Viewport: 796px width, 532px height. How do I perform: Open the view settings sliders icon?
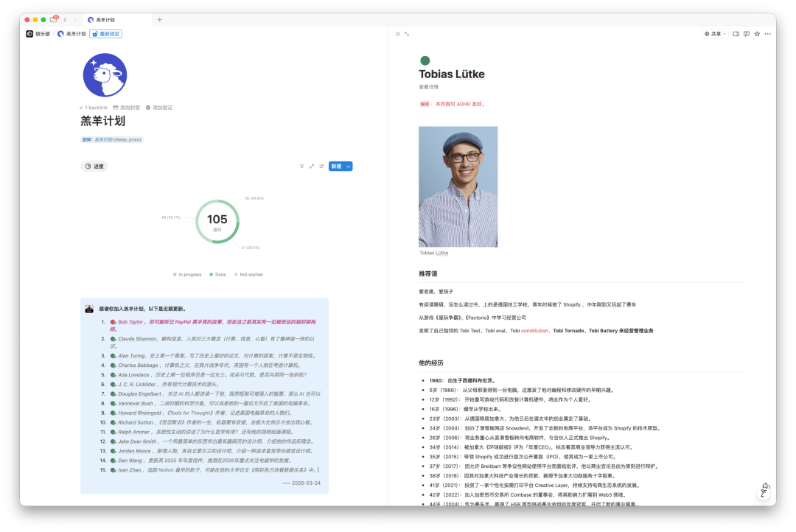(321, 167)
